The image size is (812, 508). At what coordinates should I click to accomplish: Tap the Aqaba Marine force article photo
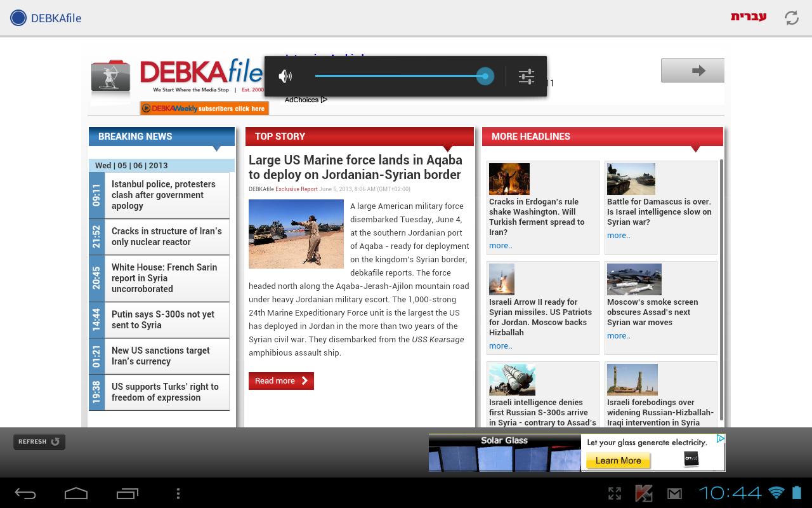point(296,234)
